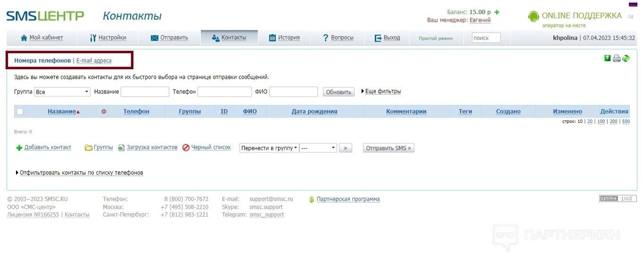
Task: Click the Телефон filter input field
Action: (x=224, y=92)
